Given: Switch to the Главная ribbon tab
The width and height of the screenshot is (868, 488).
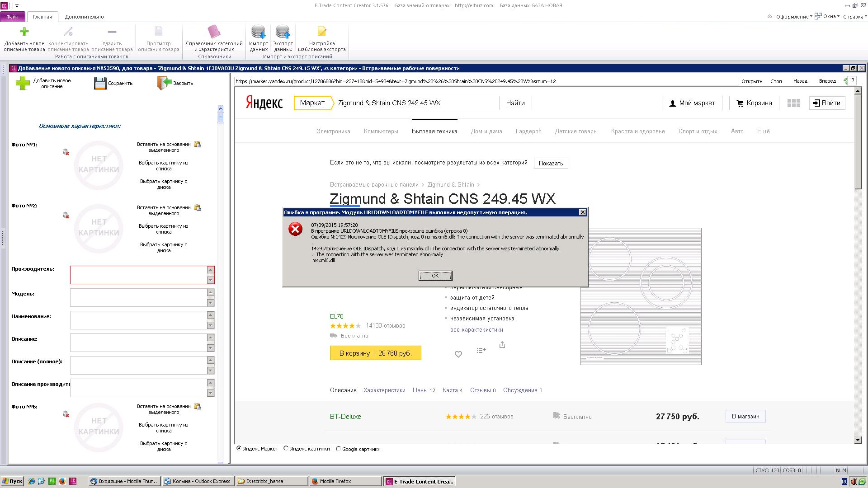Looking at the screenshot, I should point(42,17).
